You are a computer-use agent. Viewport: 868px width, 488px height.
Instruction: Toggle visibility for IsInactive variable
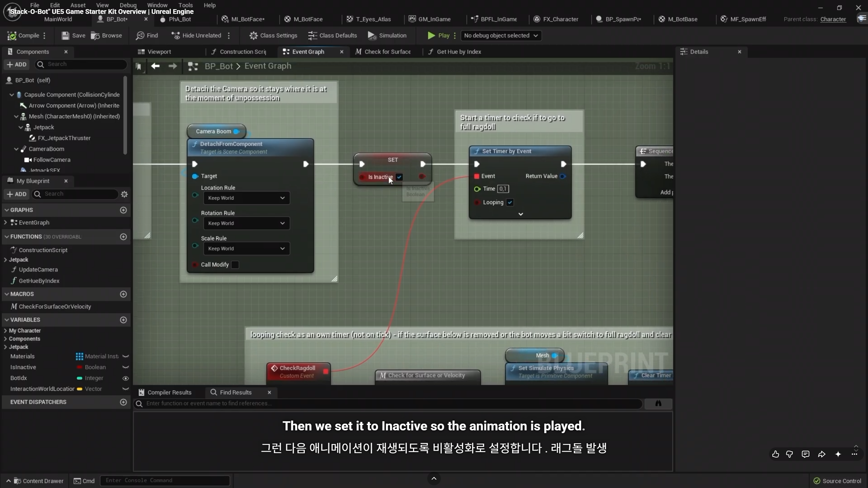coord(125,367)
